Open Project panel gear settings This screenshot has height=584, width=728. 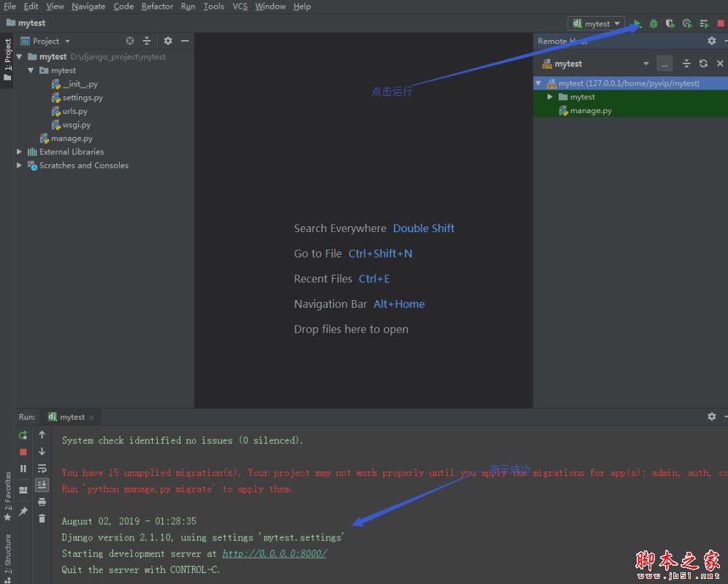click(168, 41)
